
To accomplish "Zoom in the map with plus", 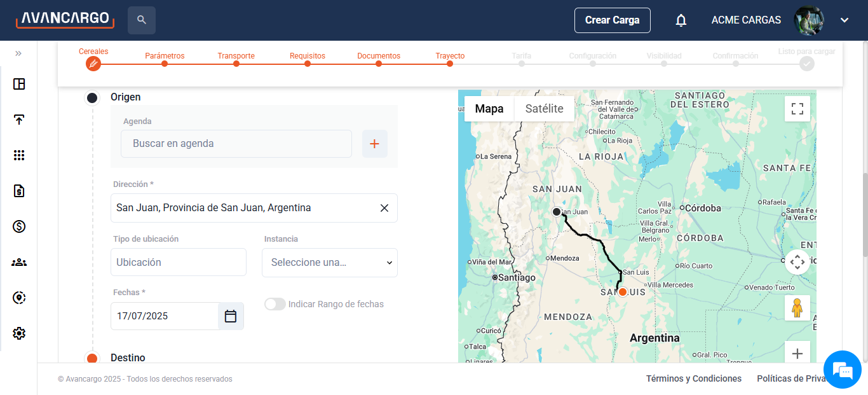I will pyautogui.click(x=797, y=354).
